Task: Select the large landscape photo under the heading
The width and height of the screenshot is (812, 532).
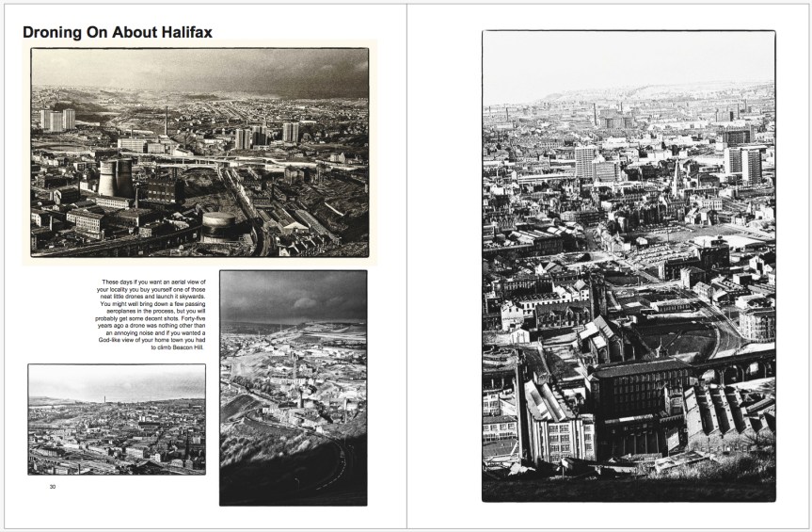Action: 199,152
